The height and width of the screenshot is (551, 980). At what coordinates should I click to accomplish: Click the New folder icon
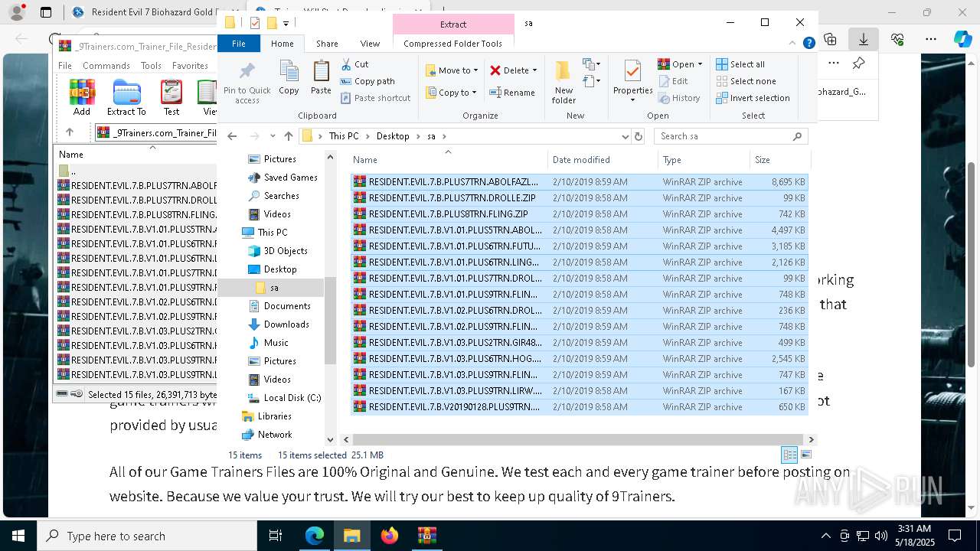click(563, 70)
